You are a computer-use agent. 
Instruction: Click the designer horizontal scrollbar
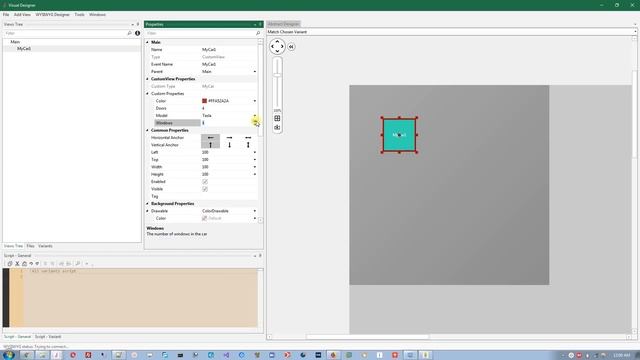[x=367, y=337]
